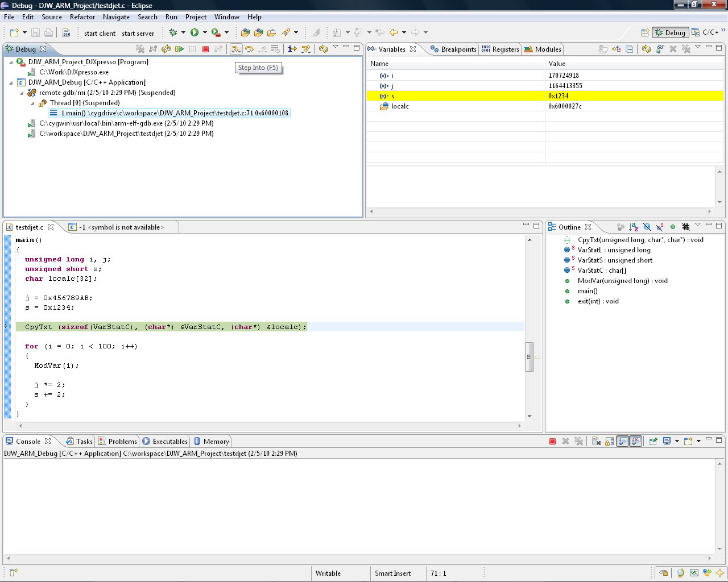This screenshot has width=728, height=582.
Task: Select ModVar(unsigned long) in Outline
Action: click(622, 281)
